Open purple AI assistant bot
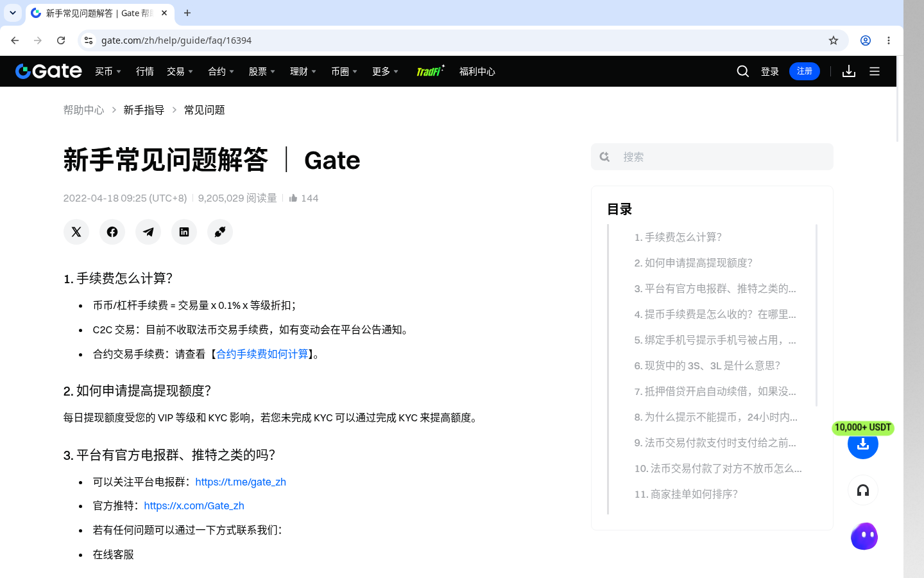The height and width of the screenshot is (578, 924). tap(864, 536)
